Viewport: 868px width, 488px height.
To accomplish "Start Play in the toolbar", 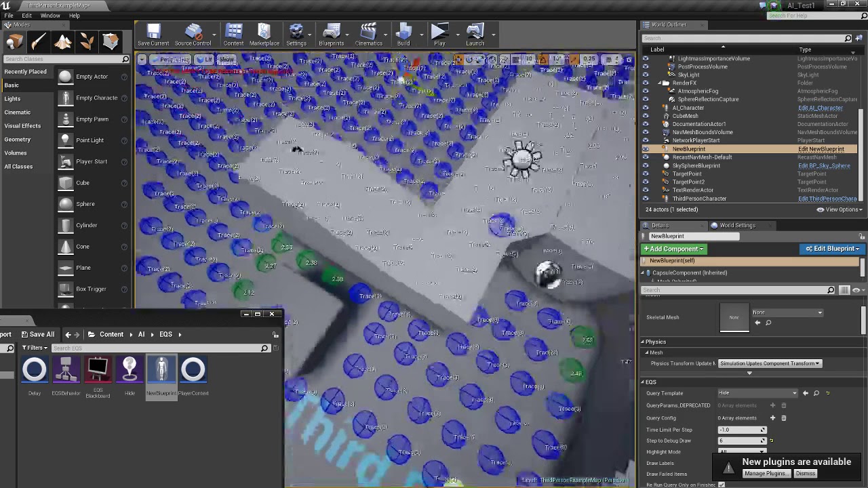I will (439, 35).
